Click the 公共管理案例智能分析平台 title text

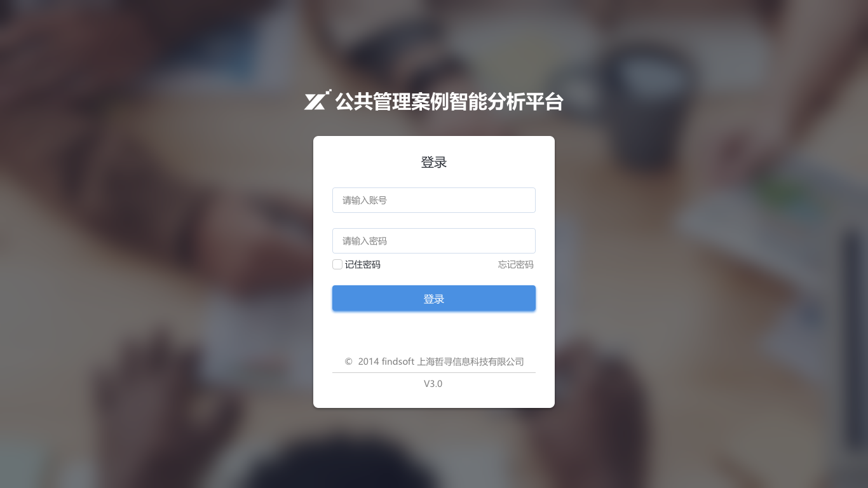(449, 102)
